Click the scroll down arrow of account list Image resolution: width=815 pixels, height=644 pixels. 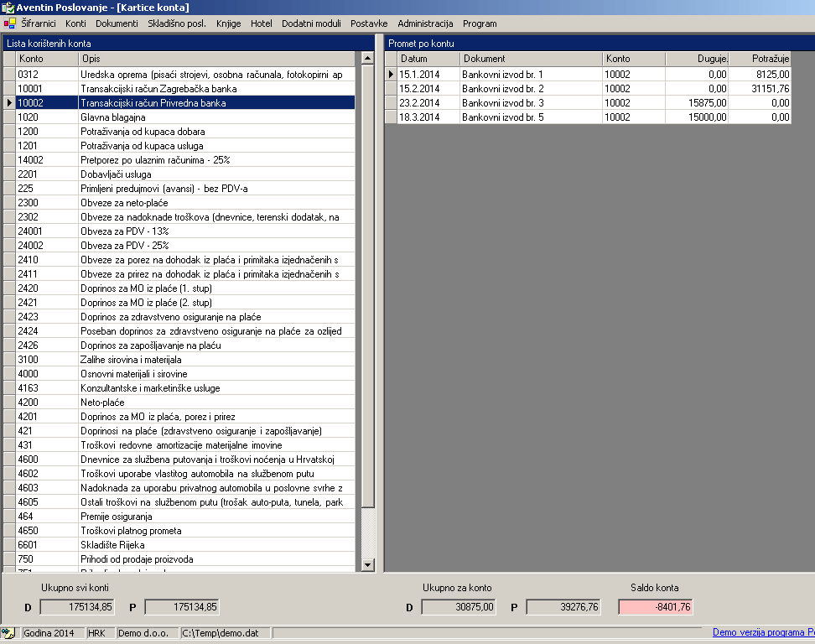click(x=366, y=566)
